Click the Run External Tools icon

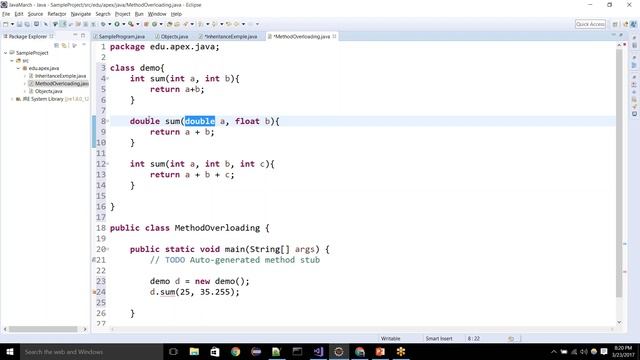(x=131, y=24)
